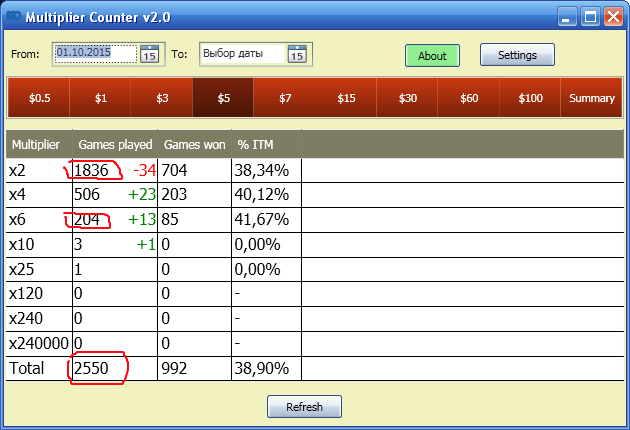Screen dimensions: 630x430
Task: Select the x6 multiplier row label
Action: (x=17, y=219)
